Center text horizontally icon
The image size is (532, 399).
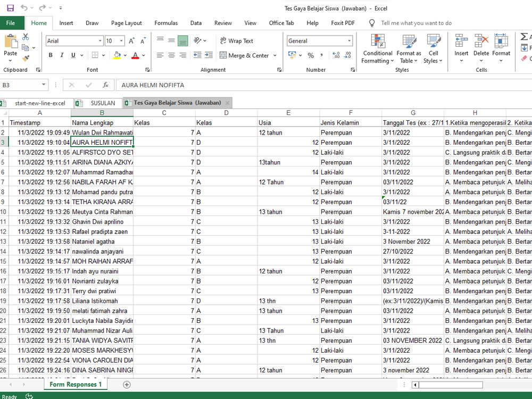(x=171, y=55)
